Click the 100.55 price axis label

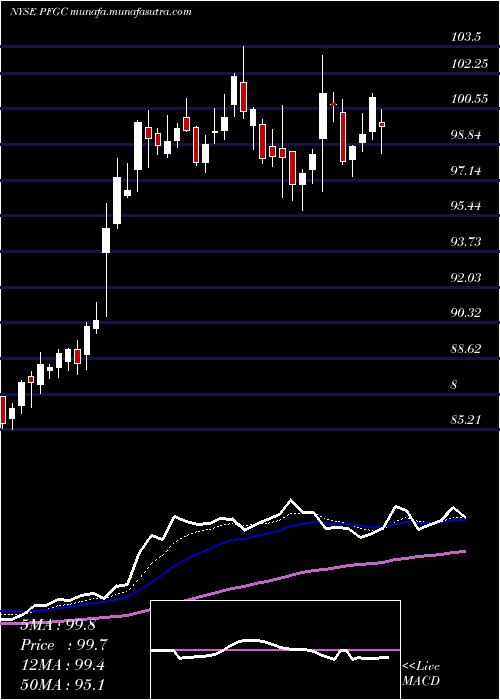click(x=469, y=99)
